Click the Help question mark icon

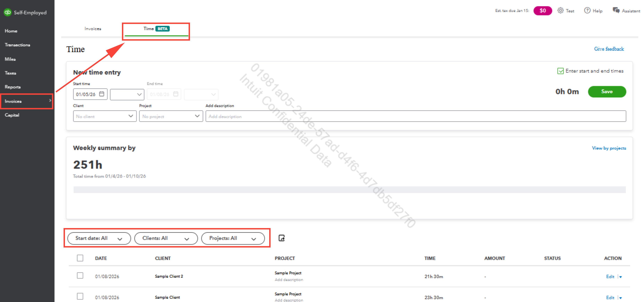[587, 10]
